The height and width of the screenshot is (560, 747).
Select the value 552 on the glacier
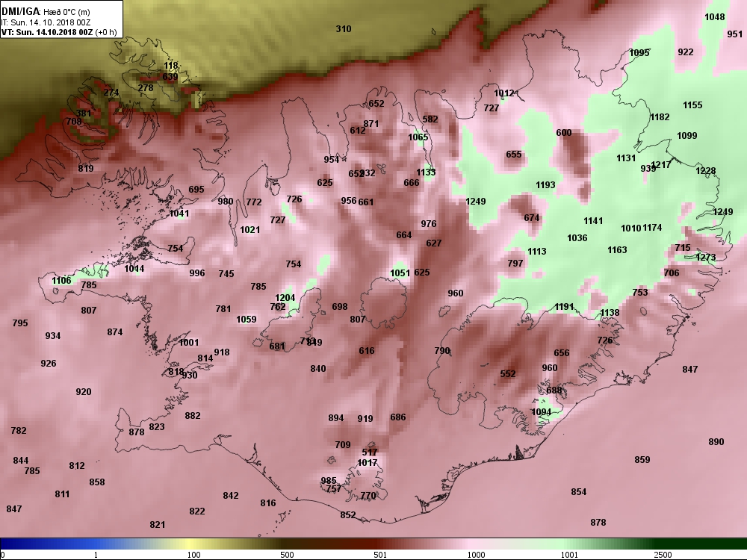508,374
